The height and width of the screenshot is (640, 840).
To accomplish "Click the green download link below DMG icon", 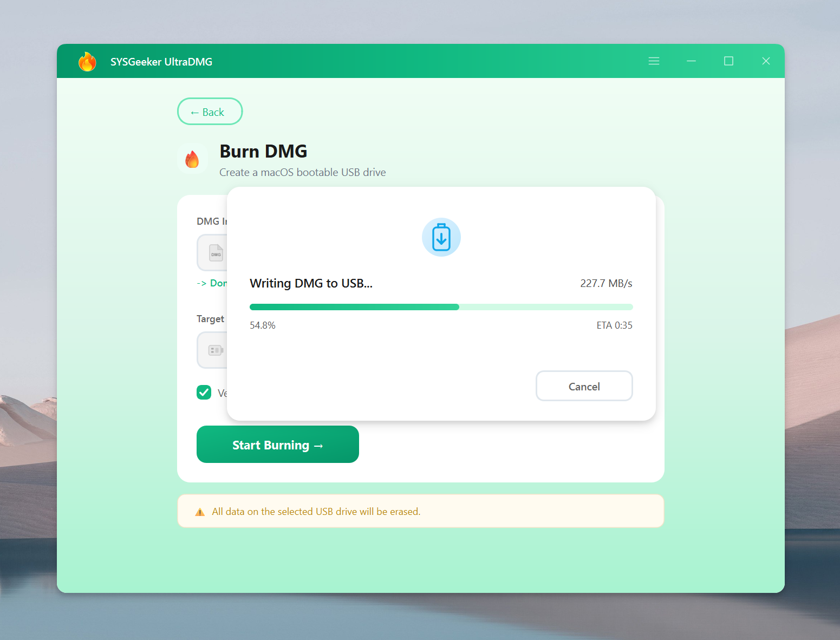I will 218,283.
